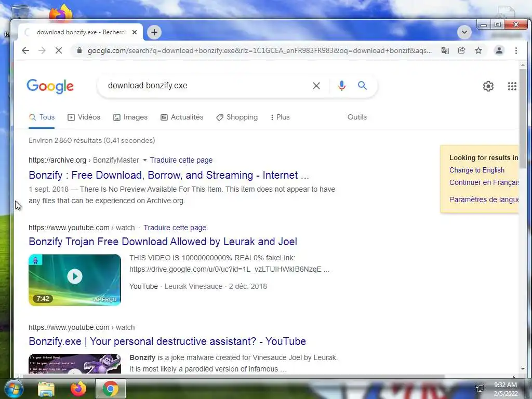
Task: Select the Tous results tab
Action: pos(42,117)
